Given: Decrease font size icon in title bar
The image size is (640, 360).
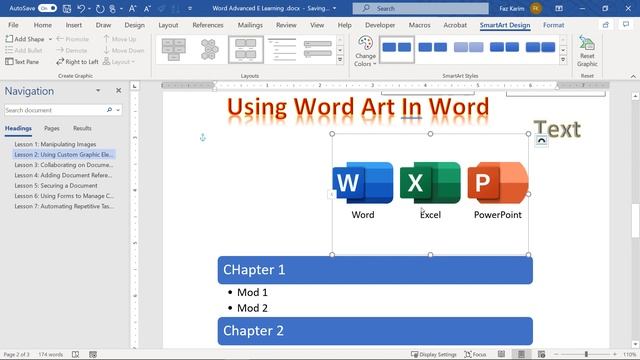Looking at the screenshot, I should click(x=147, y=8).
